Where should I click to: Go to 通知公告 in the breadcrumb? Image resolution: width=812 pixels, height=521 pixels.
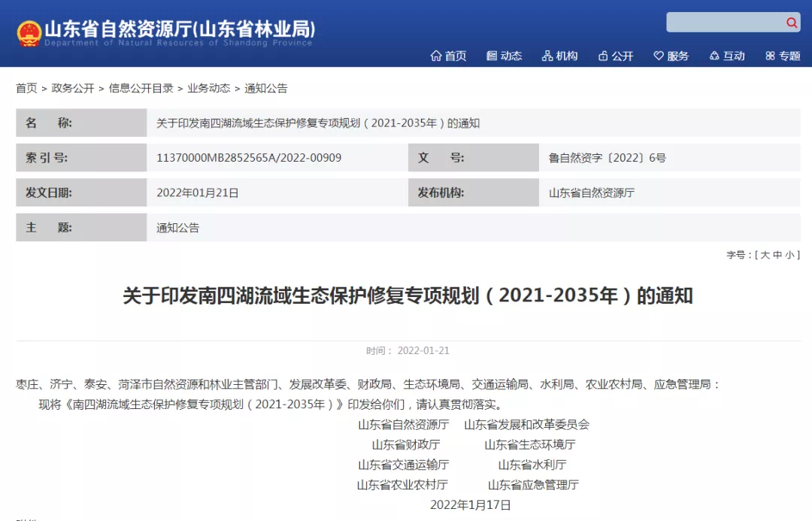tap(265, 88)
